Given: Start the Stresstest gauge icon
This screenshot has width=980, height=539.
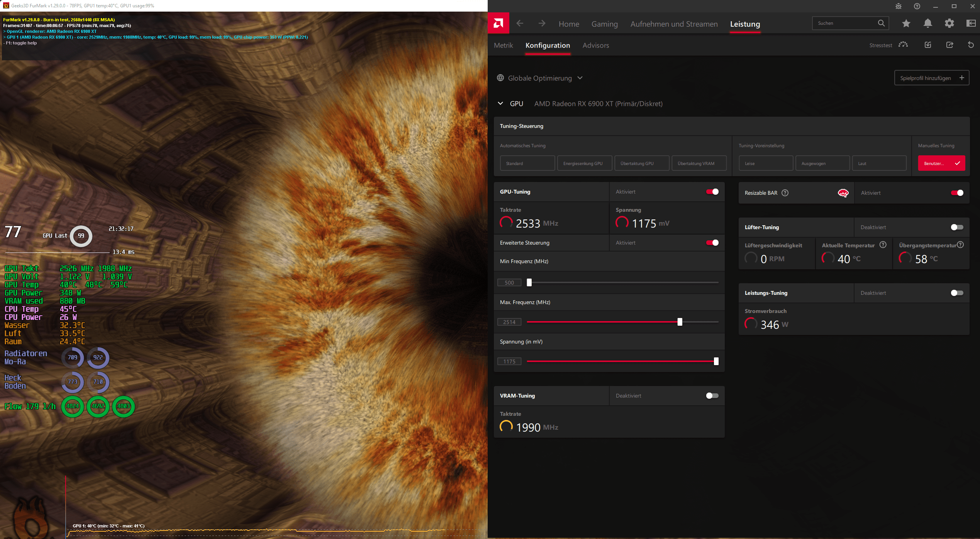Looking at the screenshot, I should (x=903, y=45).
